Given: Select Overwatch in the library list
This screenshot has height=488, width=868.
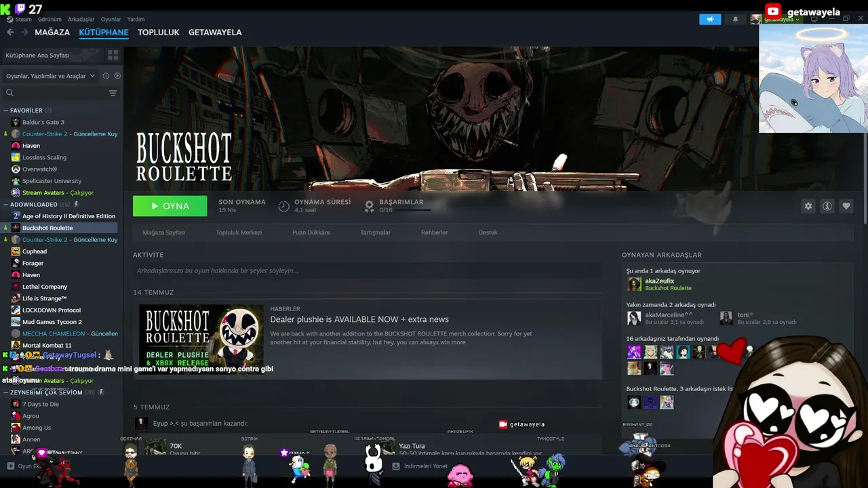Looking at the screenshot, I should click(39, 169).
